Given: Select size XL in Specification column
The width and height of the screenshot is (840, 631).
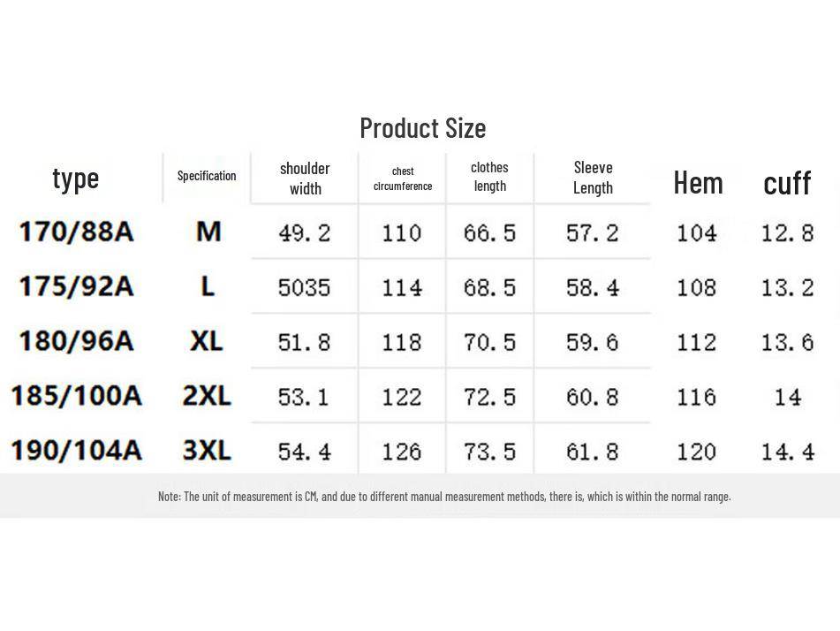Looking at the screenshot, I should coord(207,340).
